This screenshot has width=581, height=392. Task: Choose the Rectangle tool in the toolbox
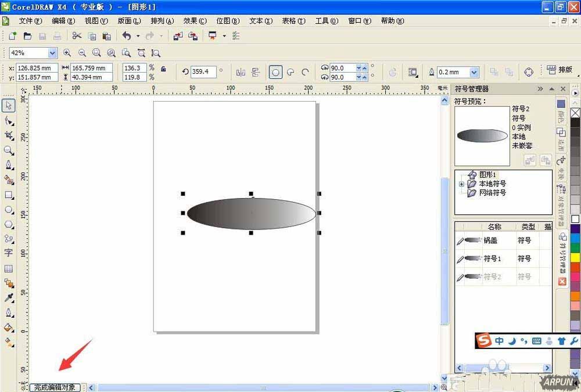coord(9,195)
